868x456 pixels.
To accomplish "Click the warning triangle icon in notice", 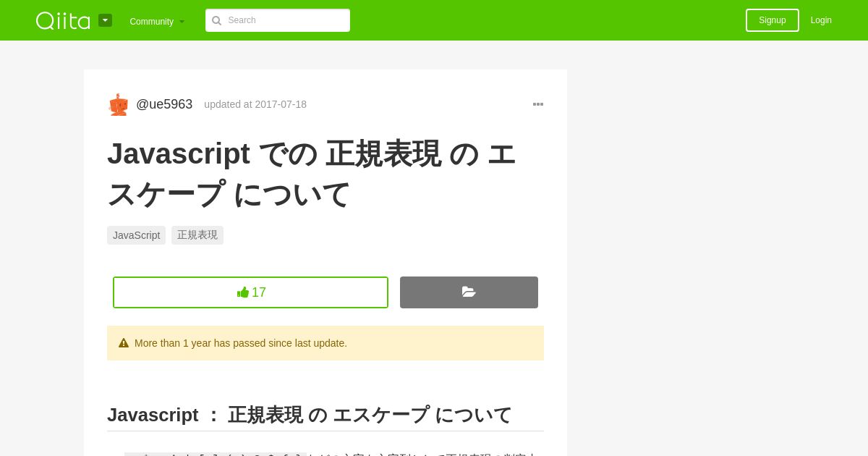I will [x=124, y=343].
